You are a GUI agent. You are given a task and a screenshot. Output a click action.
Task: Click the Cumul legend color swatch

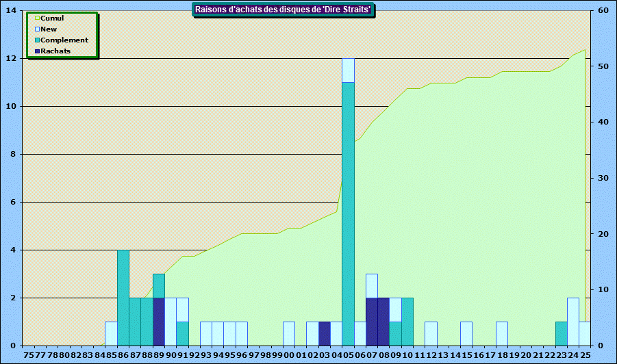coord(38,18)
